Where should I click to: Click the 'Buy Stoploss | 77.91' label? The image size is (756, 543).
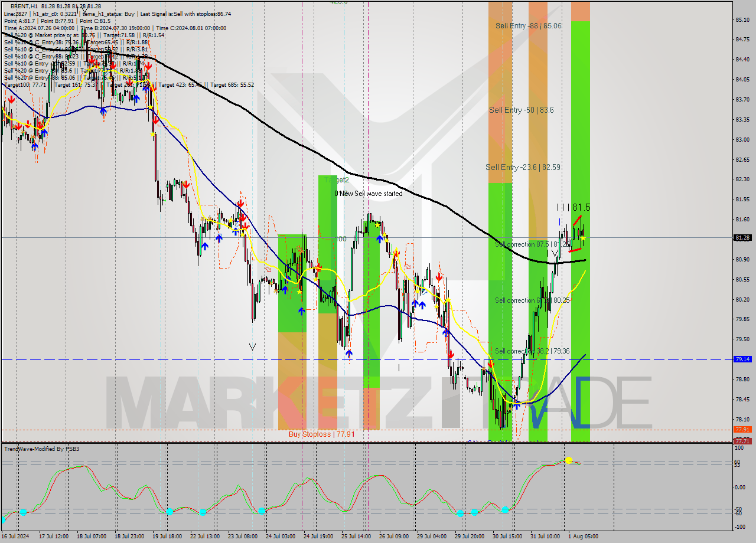click(x=321, y=434)
